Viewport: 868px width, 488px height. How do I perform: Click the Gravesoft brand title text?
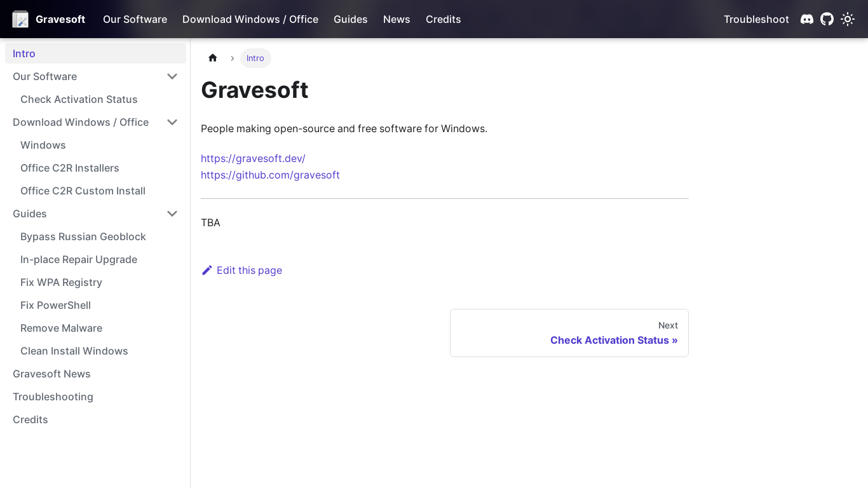[x=60, y=19]
